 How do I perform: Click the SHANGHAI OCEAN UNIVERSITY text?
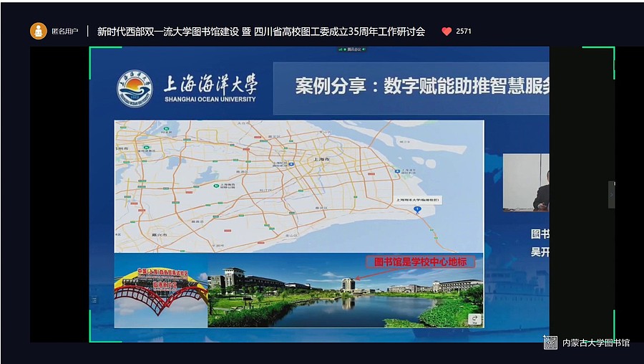tap(210, 99)
